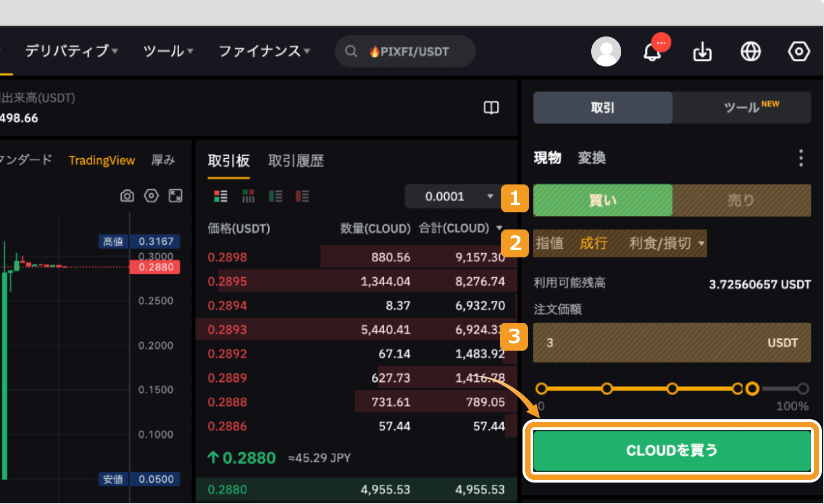Select the 売り sell toggle

tap(741, 200)
